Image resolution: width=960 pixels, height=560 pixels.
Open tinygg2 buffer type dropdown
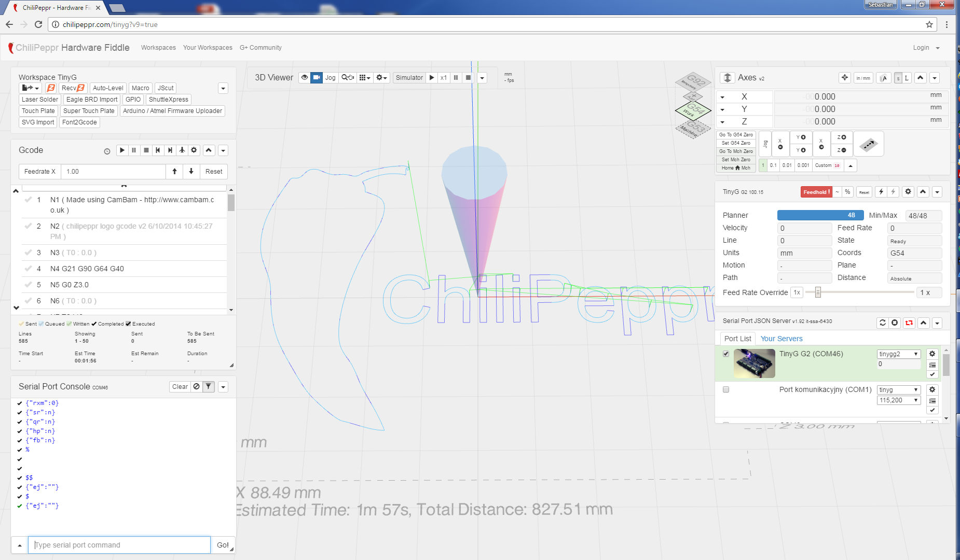pos(899,354)
